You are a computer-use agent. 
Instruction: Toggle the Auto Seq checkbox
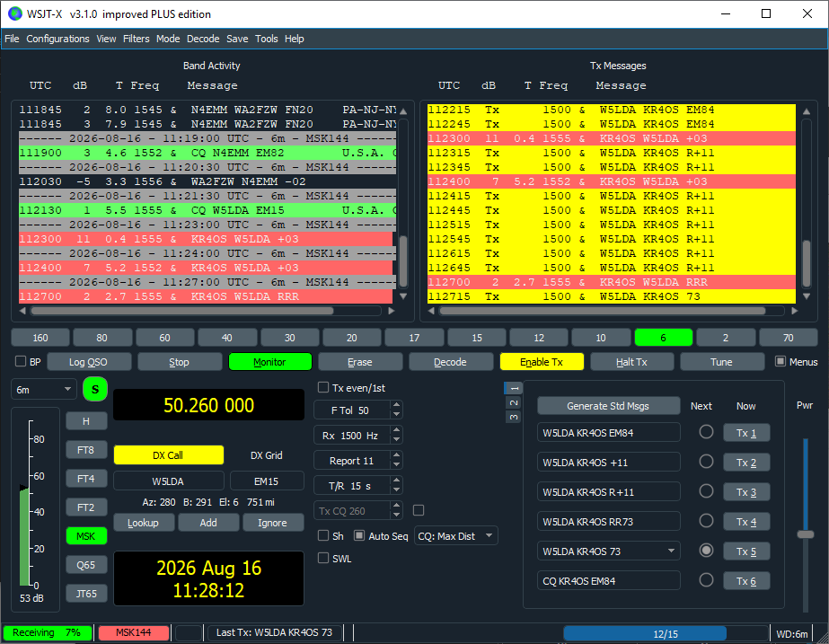pos(359,535)
